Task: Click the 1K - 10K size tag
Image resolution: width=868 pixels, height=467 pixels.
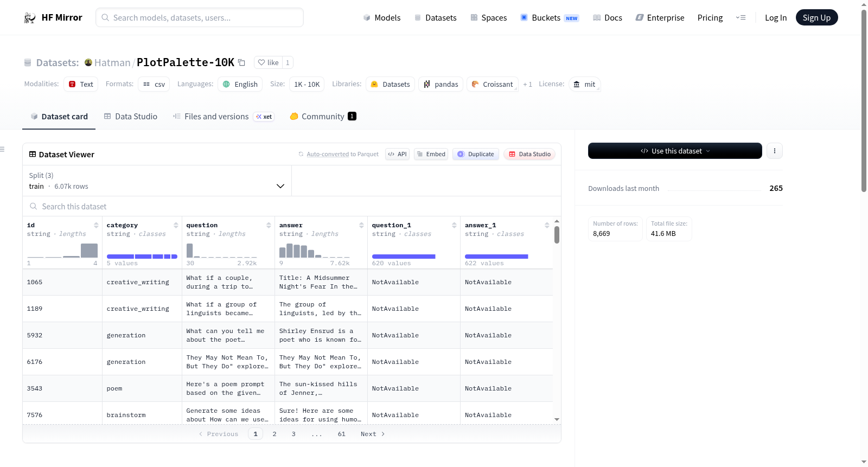Action: [x=307, y=84]
